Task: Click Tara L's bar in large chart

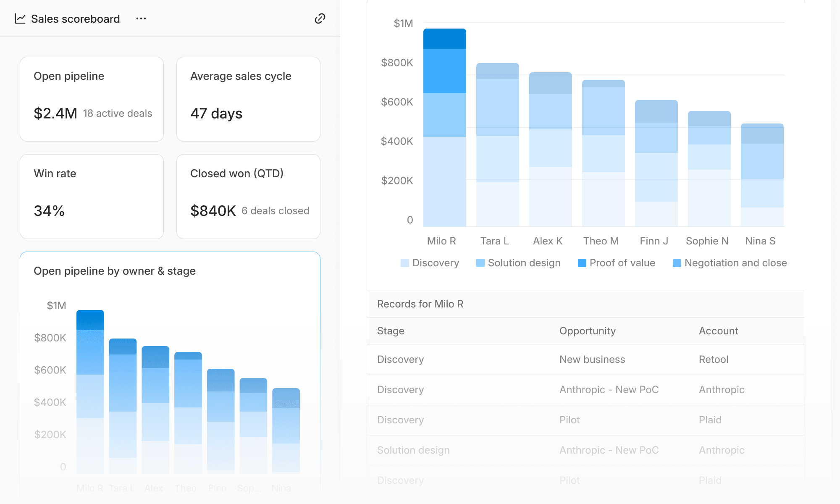Action: [498, 145]
